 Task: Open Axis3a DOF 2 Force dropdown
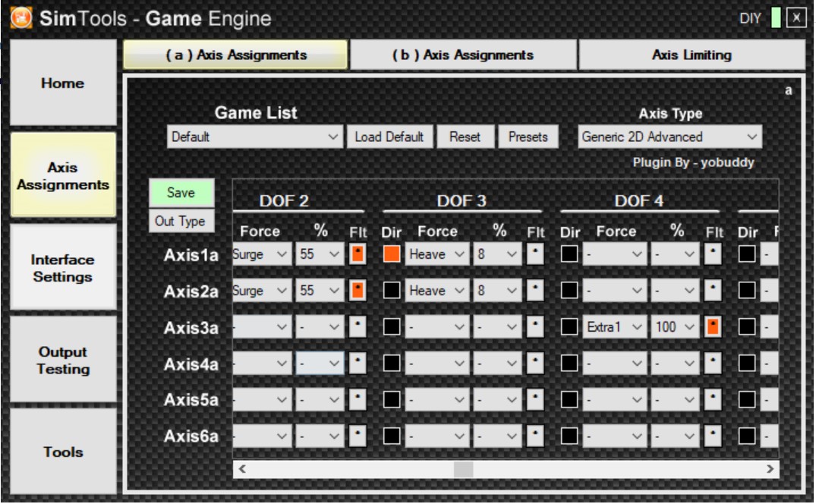coord(262,327)
